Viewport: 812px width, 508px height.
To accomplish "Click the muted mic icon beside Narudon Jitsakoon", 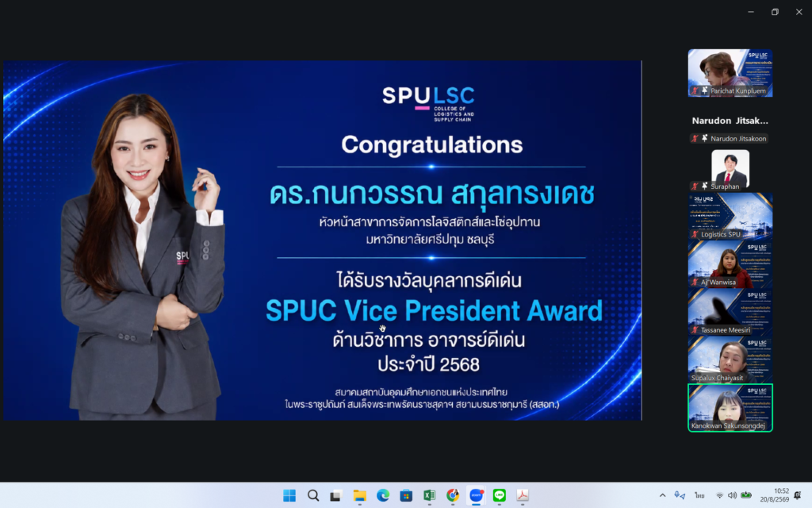I will (x=695, y=138).
